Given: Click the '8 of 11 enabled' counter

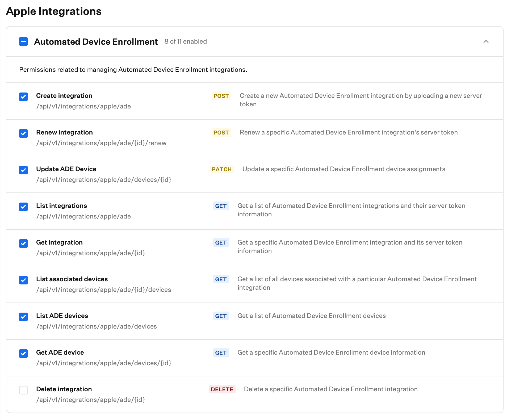Looking at the screenshot, I should pos(186,41).
